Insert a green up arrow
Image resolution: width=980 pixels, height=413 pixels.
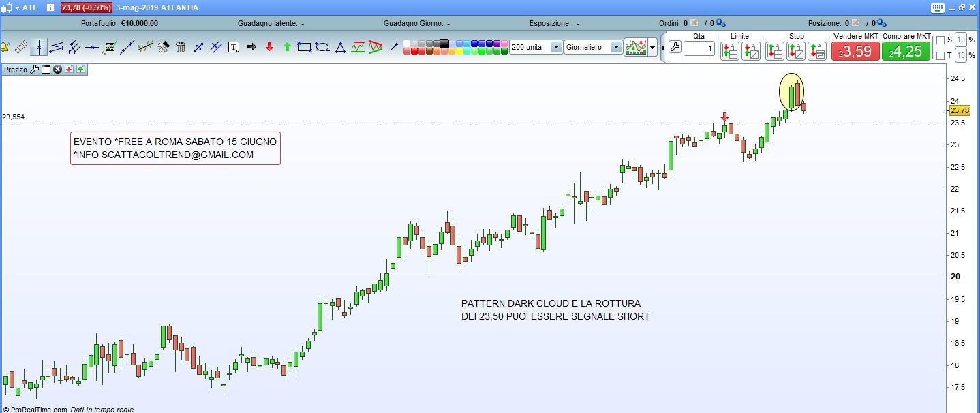(287, 47)
